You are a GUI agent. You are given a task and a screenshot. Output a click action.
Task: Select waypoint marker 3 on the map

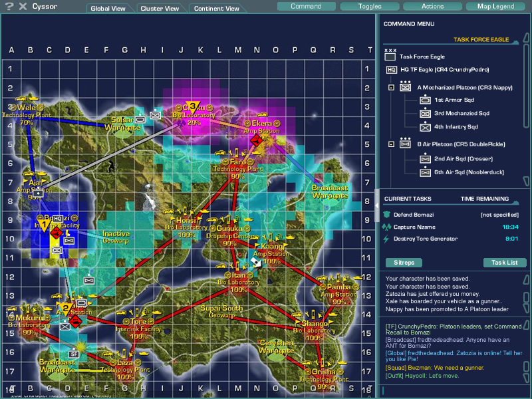pyautogui.click(x=193, y=108)
